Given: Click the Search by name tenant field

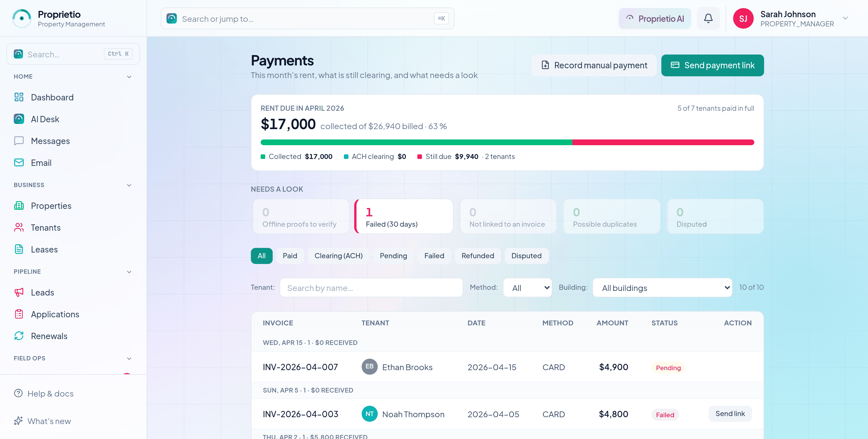Looking at the screenshot, I should click(x=371, y=288).
